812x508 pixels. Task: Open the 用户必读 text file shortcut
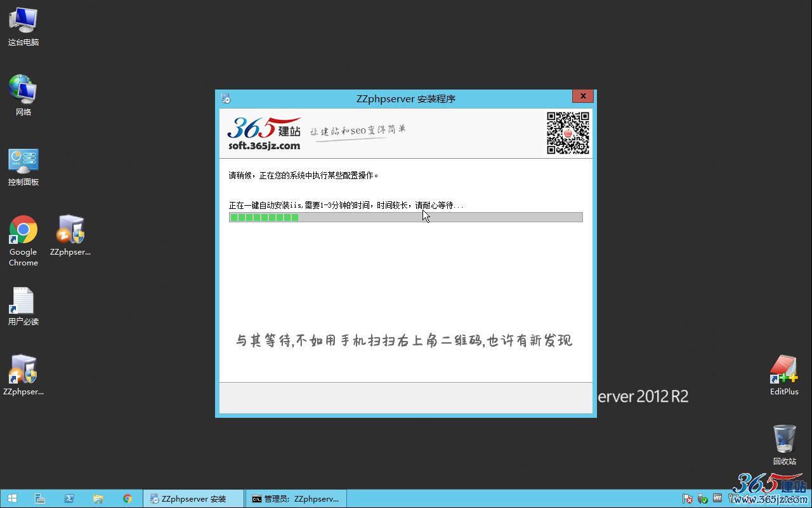[23, 307]
